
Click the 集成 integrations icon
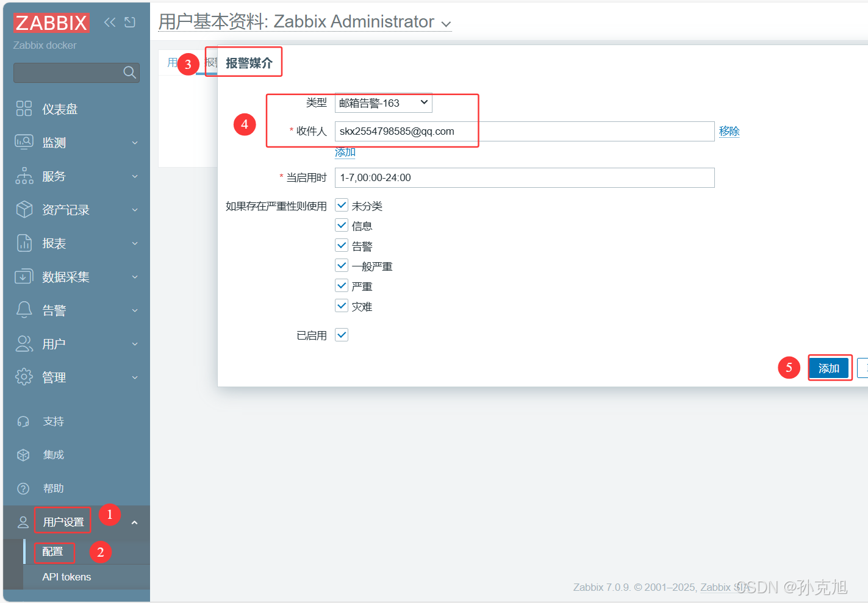pyautogui.click(x=23, y=455)
